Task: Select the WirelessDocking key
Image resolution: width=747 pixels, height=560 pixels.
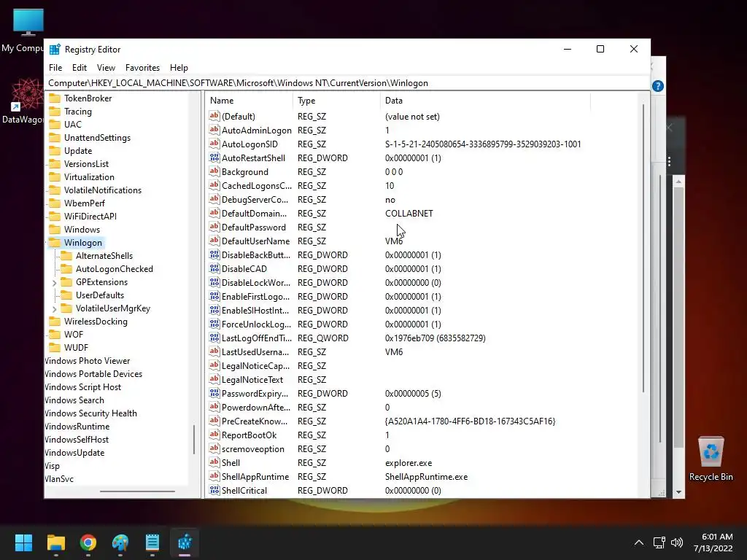Action: 96,322
